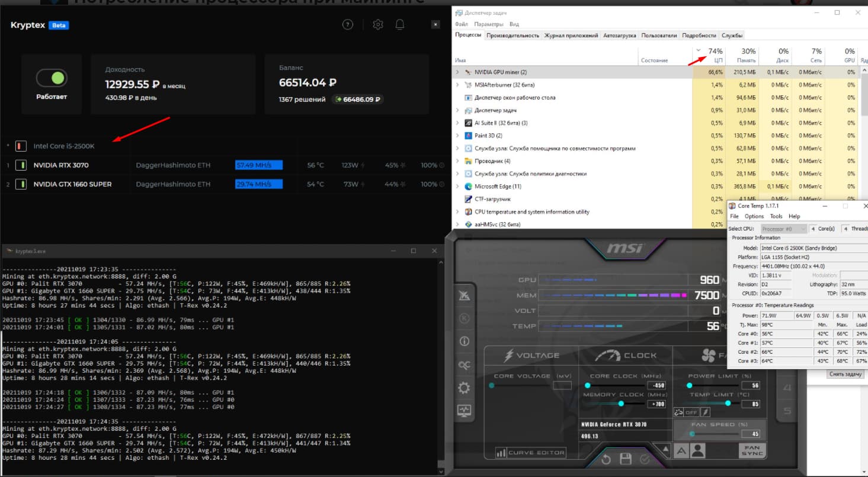The width and height of the screenshot is (868, 477).
Task: Toggle Intel Core i5-2500K device indicator
Action: [x=20, y=146]
